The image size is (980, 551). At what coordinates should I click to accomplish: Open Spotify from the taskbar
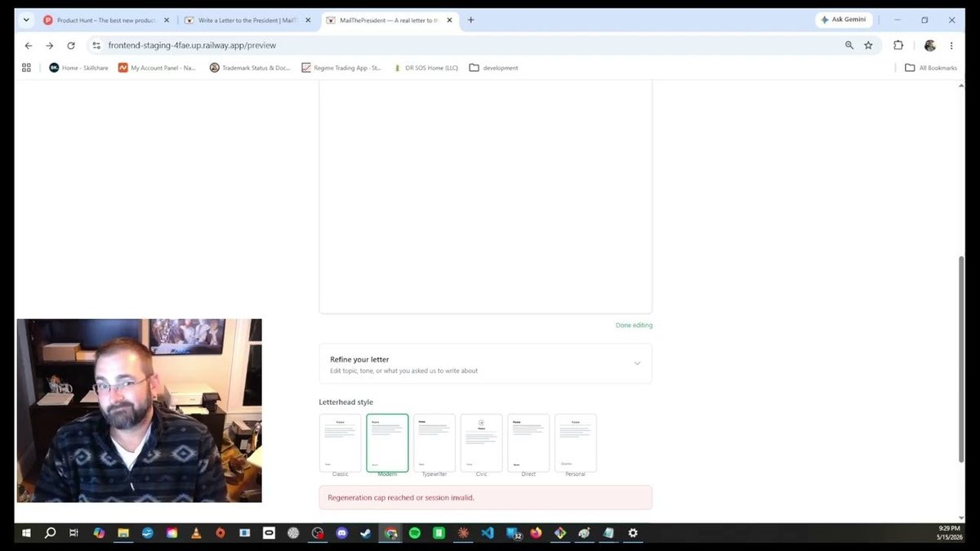pos(415,533)
